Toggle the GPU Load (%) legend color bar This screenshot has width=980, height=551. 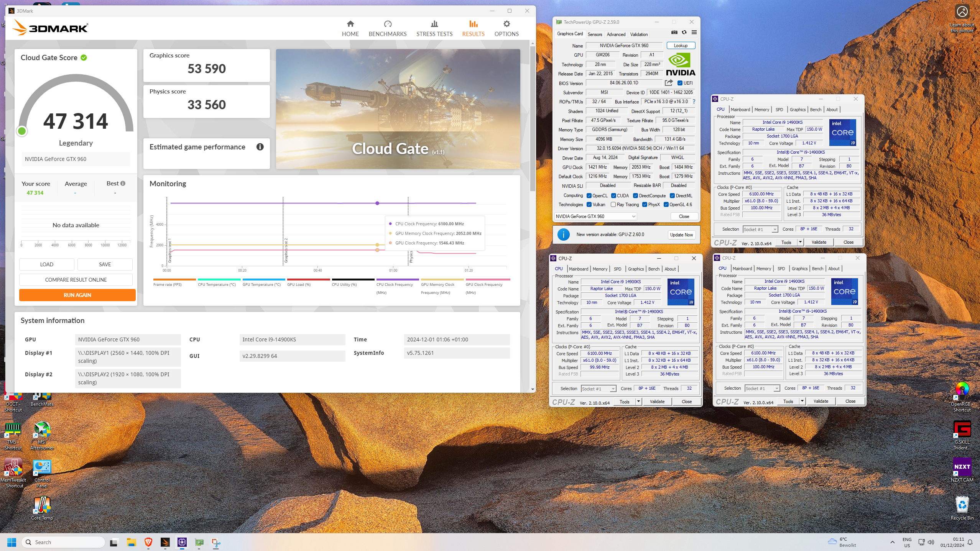coord(309,279)
